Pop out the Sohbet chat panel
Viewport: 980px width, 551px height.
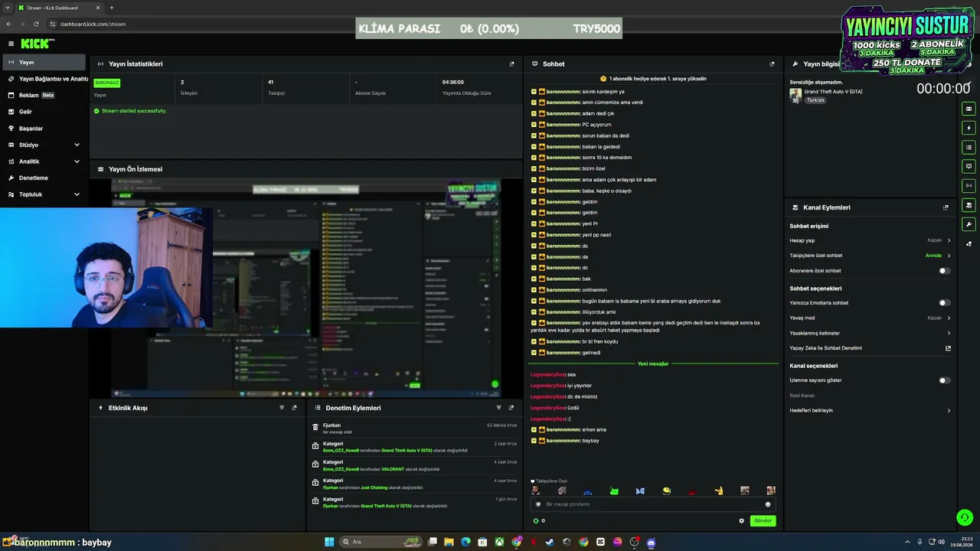coord(772,64)
